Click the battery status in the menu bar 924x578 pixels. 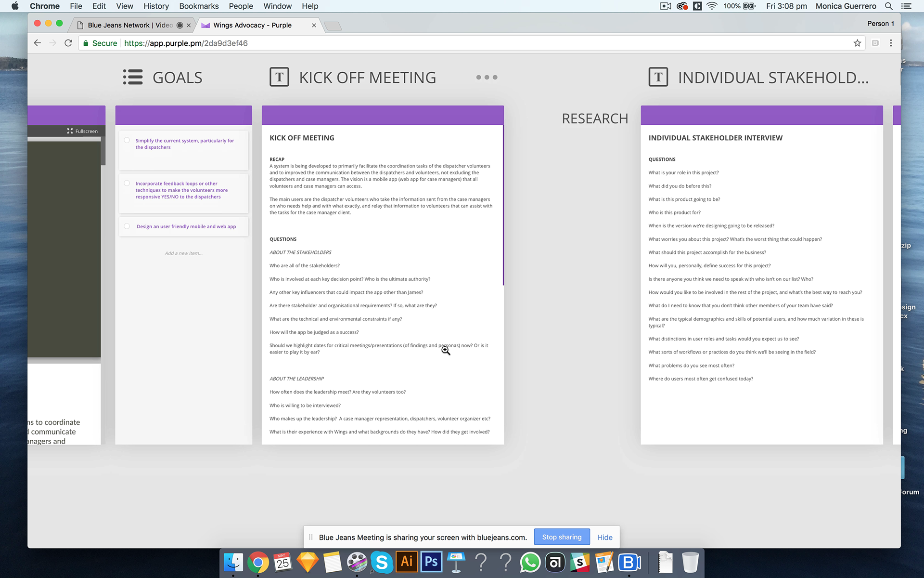(740, 6)
